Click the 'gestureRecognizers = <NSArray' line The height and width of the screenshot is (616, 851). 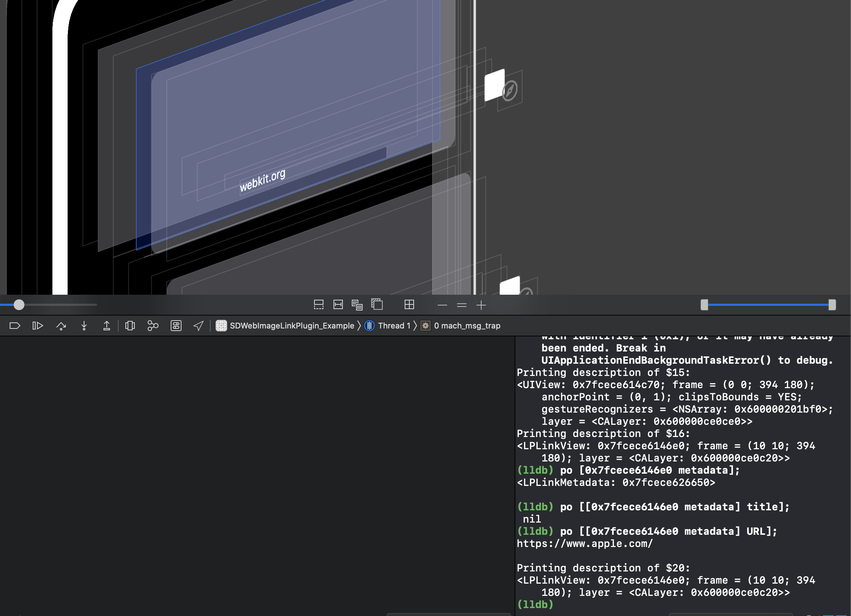687,409
